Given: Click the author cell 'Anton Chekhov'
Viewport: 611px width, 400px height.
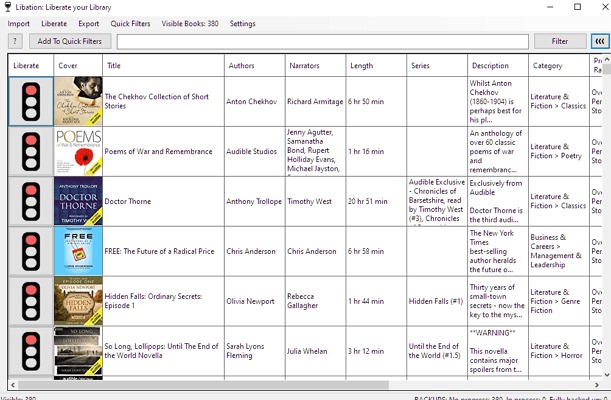Looking at the screenshot, I should (x=254, y=101).
